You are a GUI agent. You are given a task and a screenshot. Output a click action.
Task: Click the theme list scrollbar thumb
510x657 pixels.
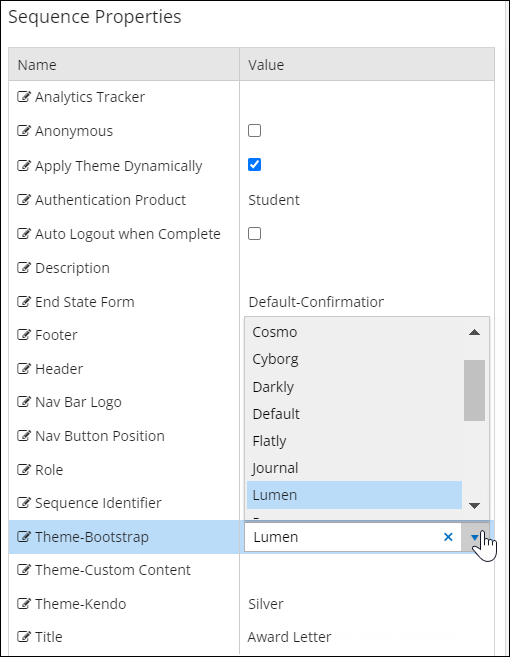(474, 390)
